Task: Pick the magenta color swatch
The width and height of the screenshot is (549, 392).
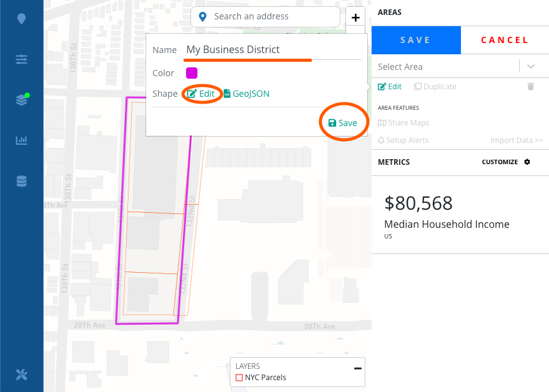Action: coord(192,73)
